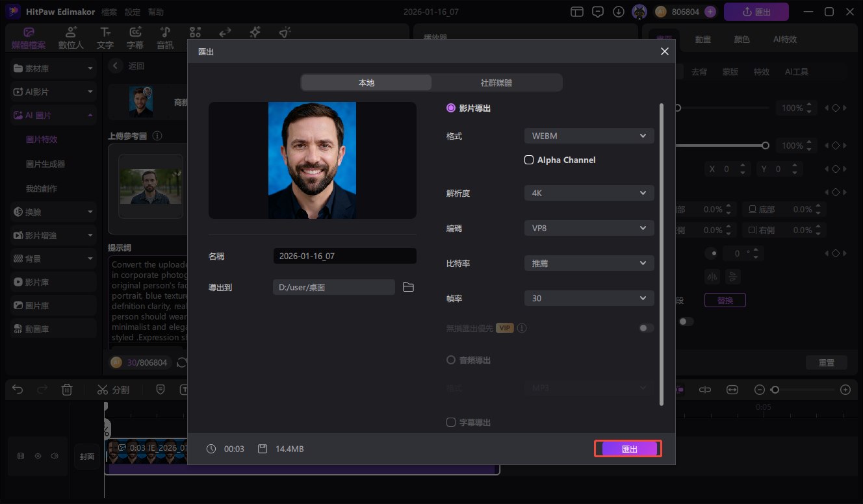Switch to the 社群媒體 tab
Screen dimensions: 863x504
pos(497,82)
